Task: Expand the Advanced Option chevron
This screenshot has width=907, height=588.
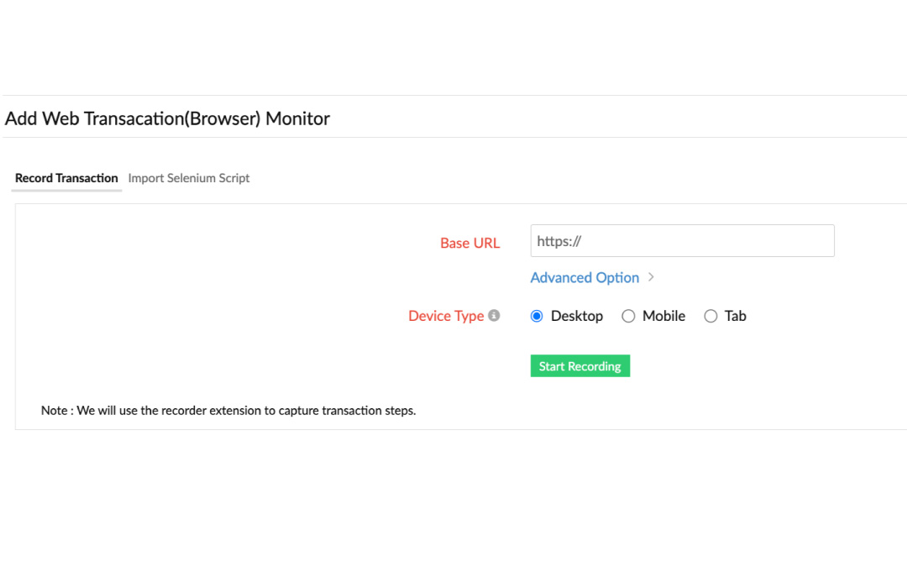Action: click(652, 276)
